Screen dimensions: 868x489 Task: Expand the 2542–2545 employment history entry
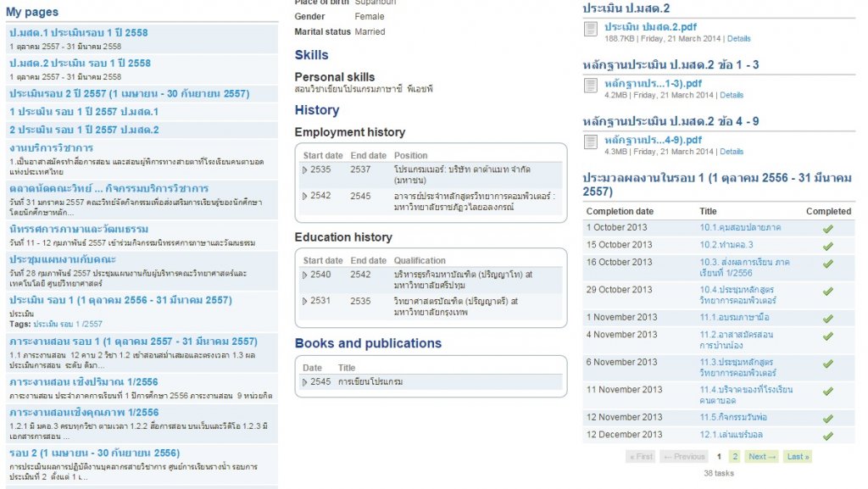tap(306, 196)
